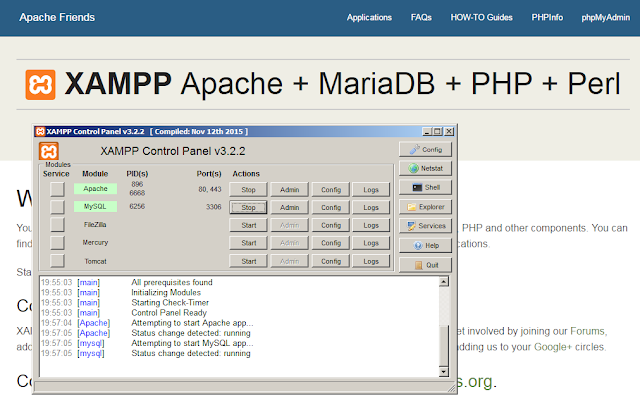
Task: Toggle the Tomcat service checkbox
Action: pos(57,261)
